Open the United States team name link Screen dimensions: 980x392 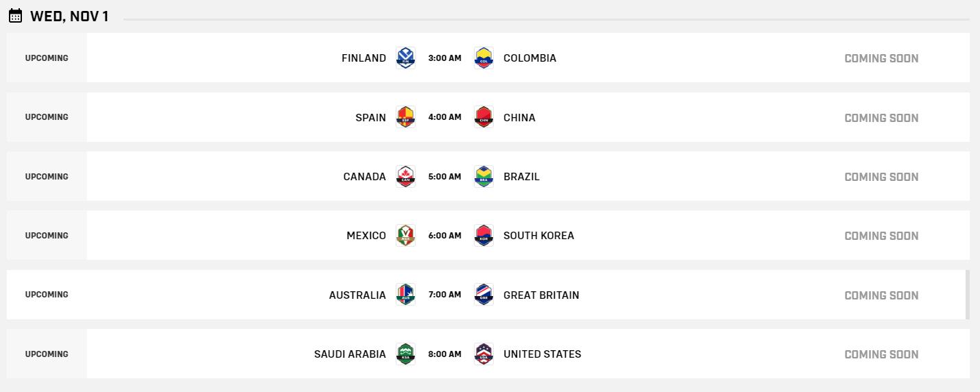[542, 354]
